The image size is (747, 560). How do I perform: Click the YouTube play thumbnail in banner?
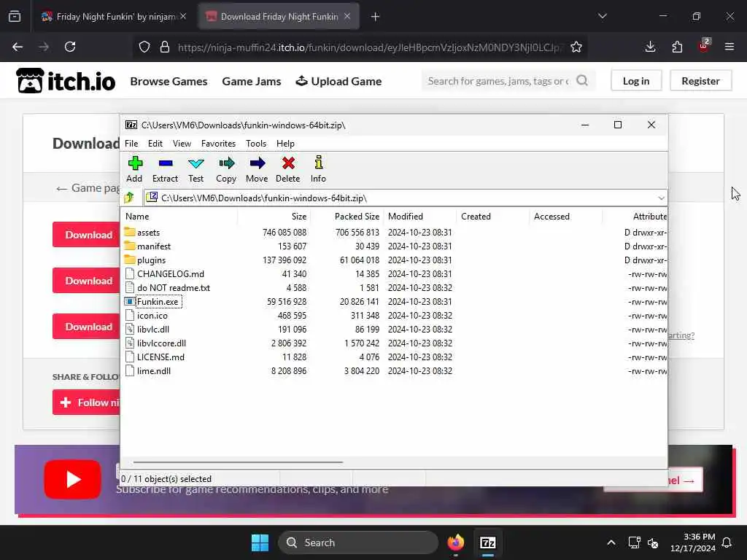point(72,480)
